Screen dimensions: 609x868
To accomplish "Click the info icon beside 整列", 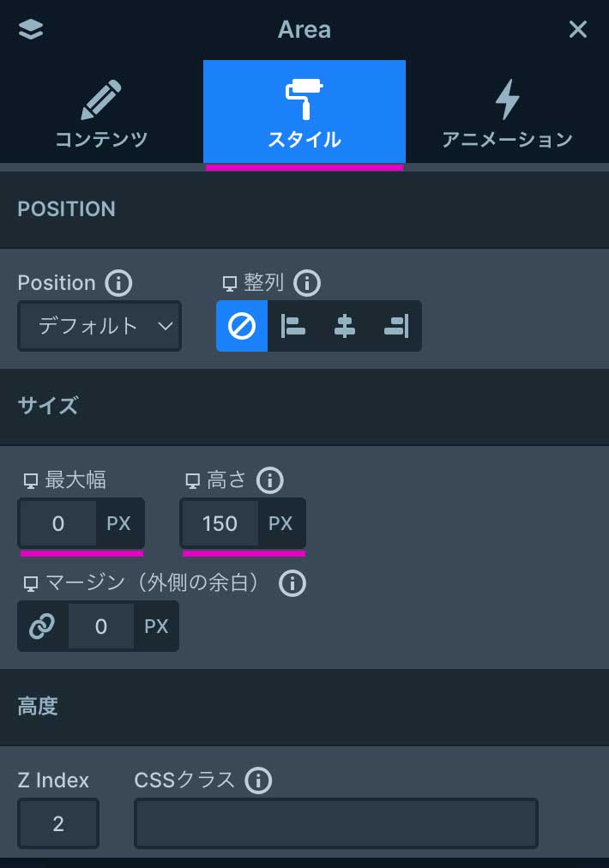I will coord(306,282).
